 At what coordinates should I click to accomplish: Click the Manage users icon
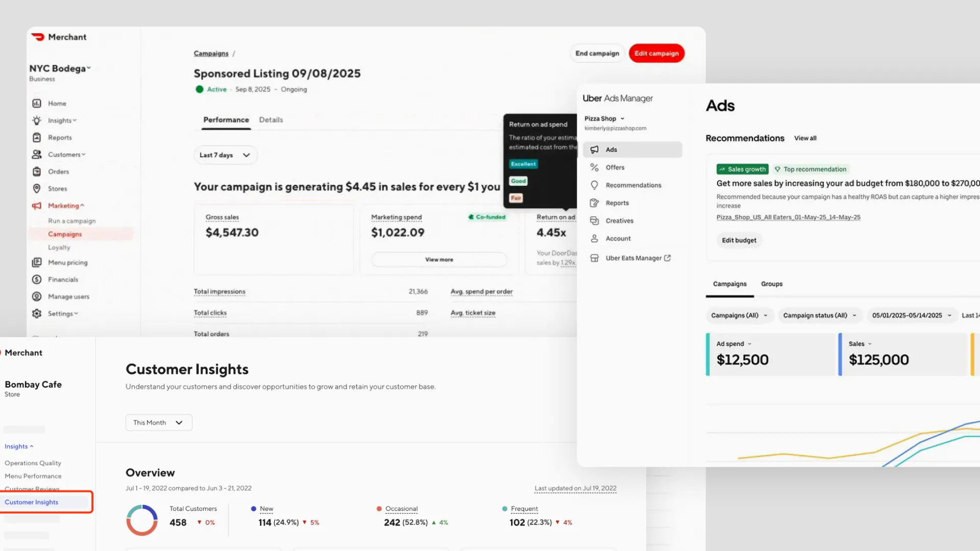[37, 296]
